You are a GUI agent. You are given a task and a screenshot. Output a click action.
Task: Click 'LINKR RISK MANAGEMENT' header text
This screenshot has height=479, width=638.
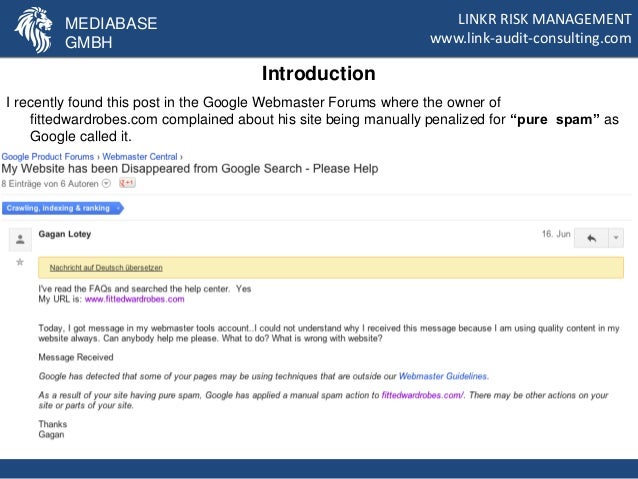tap(544, 19)
